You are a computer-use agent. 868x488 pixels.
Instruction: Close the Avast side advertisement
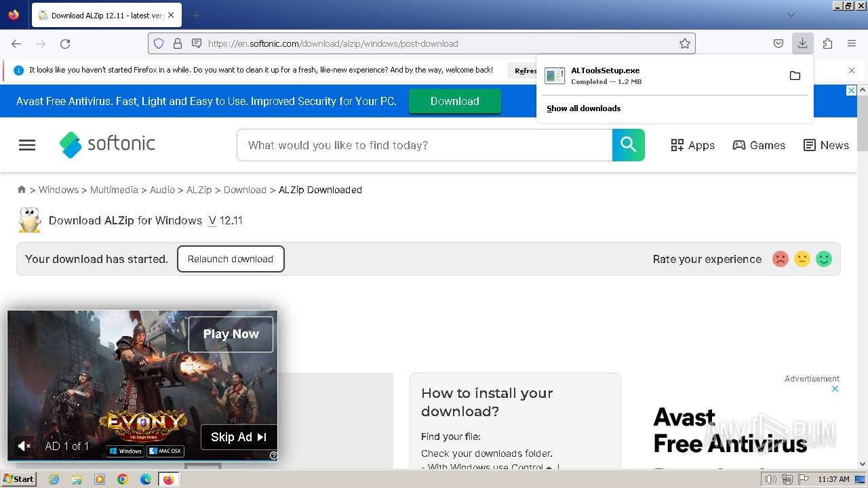835,389
